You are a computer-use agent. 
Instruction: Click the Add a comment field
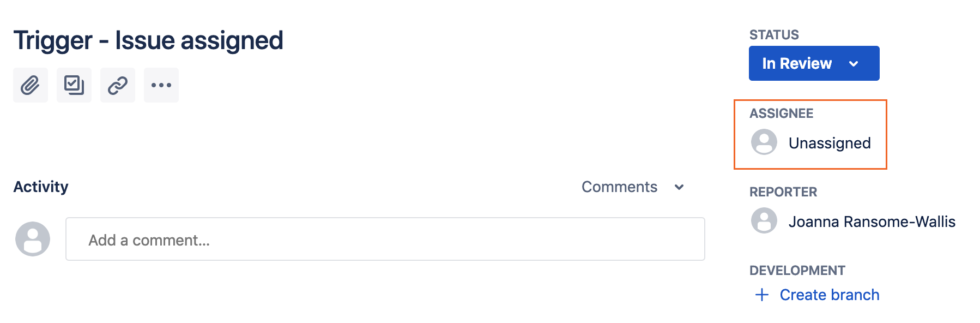pyautogui.click(x=385, y=239)
